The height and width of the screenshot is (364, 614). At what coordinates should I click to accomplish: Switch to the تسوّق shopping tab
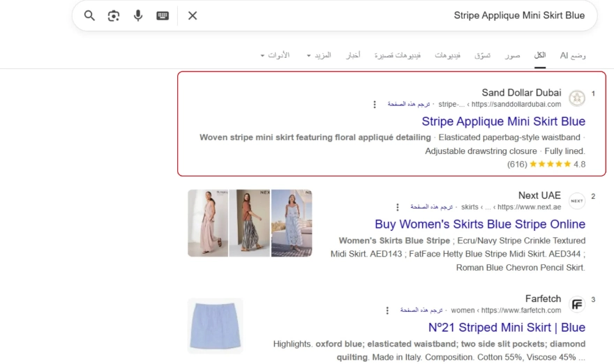coord(482,56)
